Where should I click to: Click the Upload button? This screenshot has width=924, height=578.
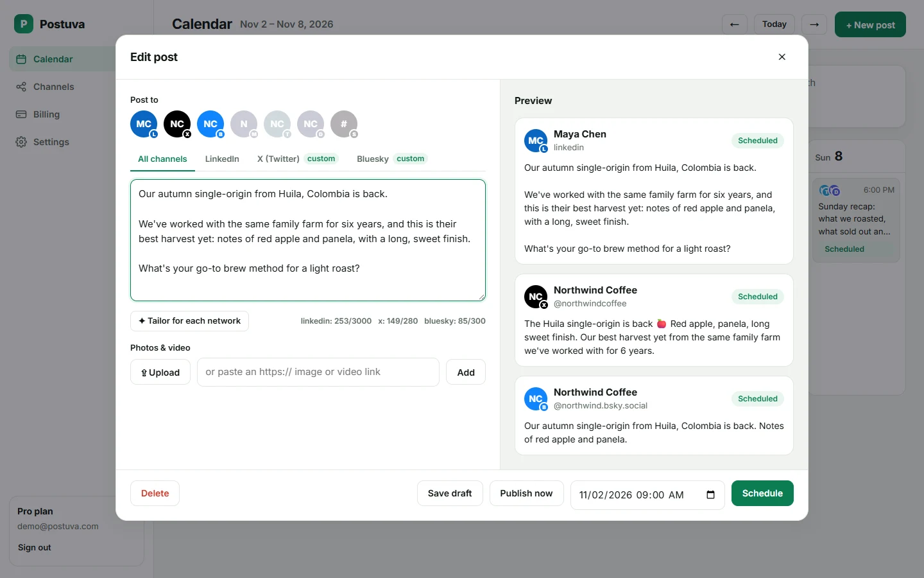(x=160, y=372)
